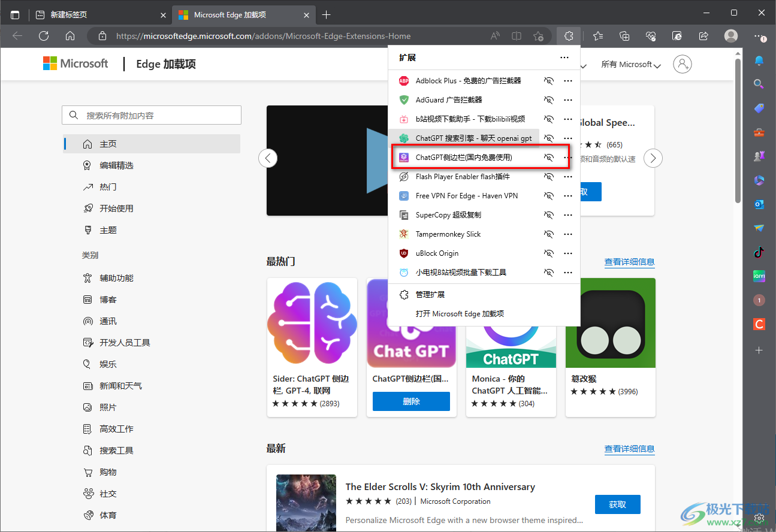Screen dimensions: 776x532
Task: Click the split screen icon in address bar
Action: pos(517,36)
